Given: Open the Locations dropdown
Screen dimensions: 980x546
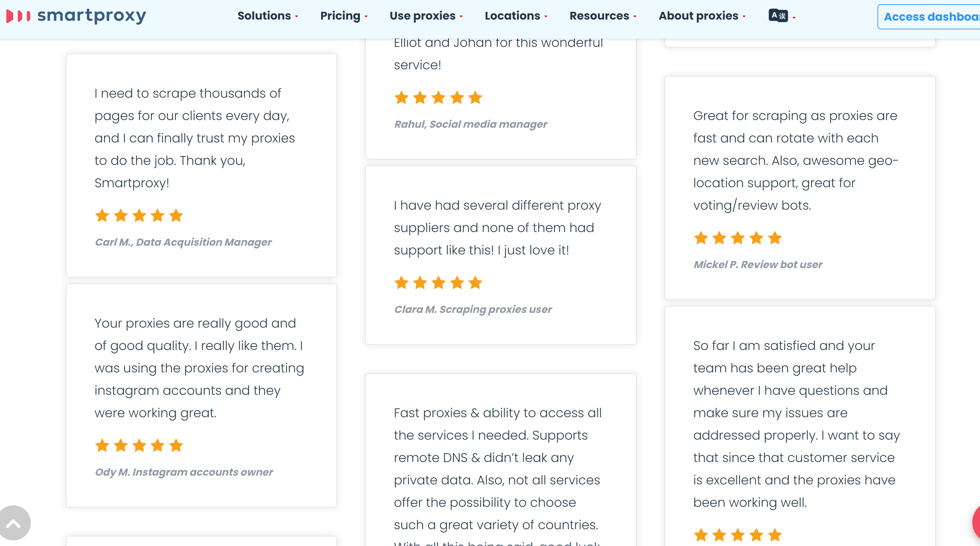Looking at the screenshot, I should coord(513,16).
